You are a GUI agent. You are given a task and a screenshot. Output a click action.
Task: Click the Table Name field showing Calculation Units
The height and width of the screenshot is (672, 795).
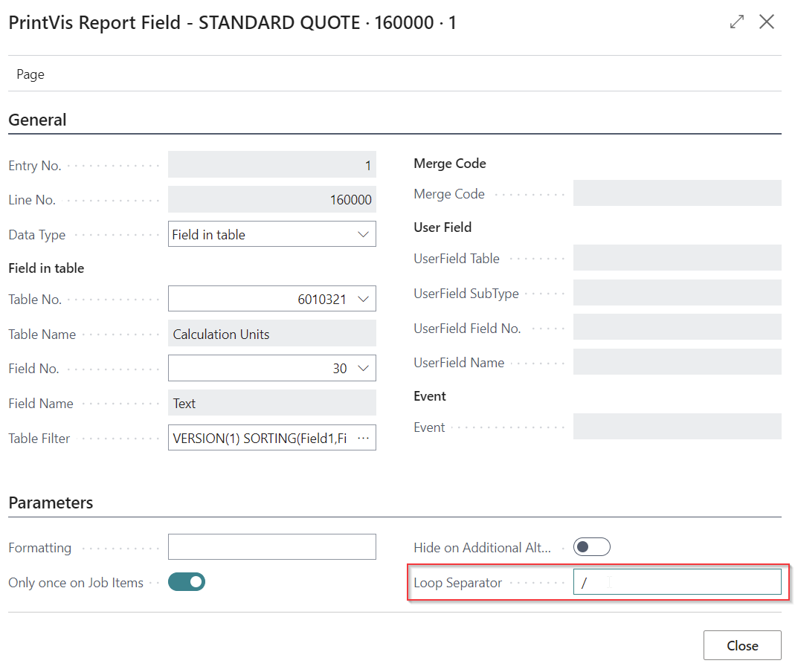pyautogui.click(x=271, y=334)
